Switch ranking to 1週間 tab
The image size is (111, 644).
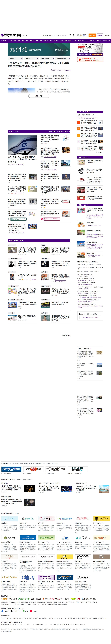click(83, 115)
